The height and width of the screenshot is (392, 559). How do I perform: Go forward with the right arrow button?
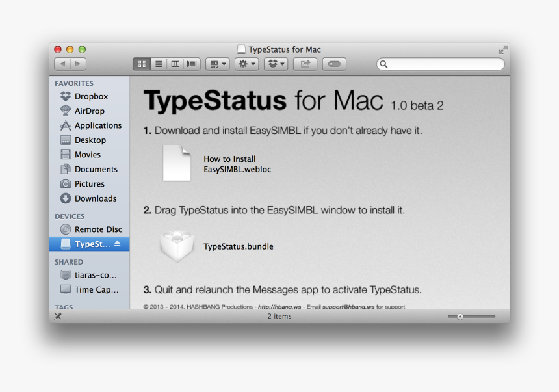pos(78,64)
